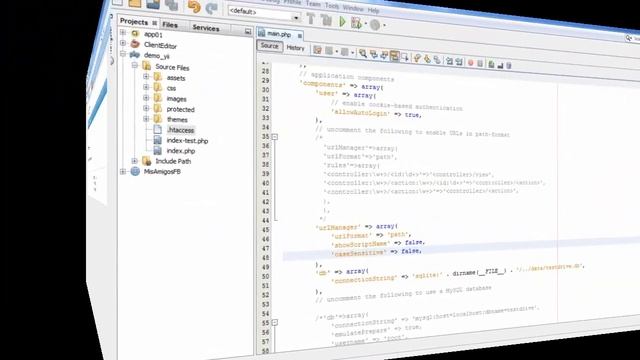Image resolution: width=640 pixels, height=360 pixels.
Task: Expand the assets folder
Action: (x=146, y=76)
